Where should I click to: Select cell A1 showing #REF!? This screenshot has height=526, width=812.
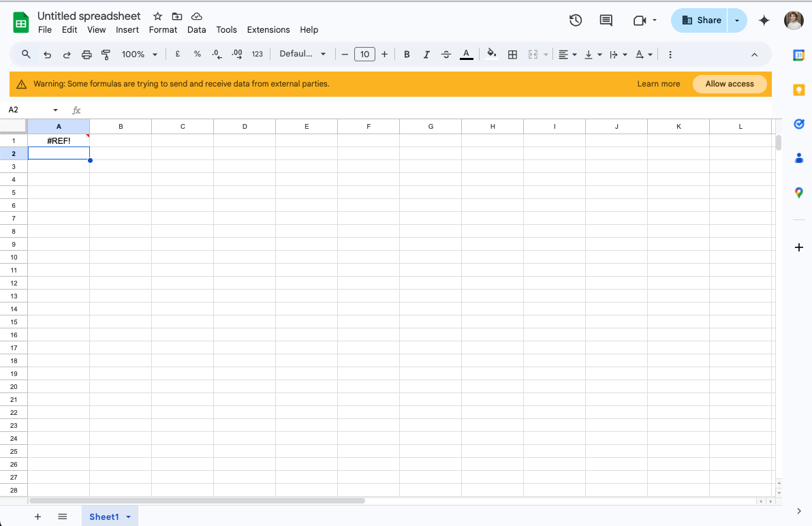click(x=59, y=140)
